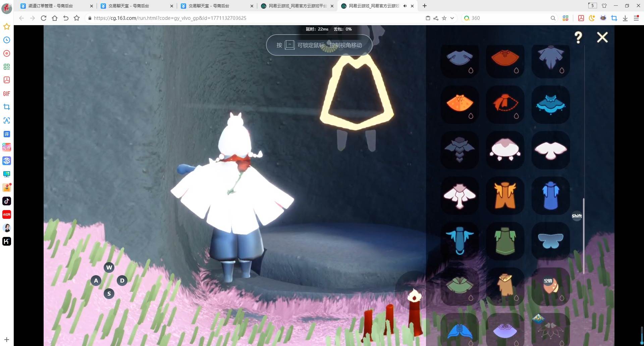Click the W movement key
Viewport: 644px width, 346px height.
point(109,267)
